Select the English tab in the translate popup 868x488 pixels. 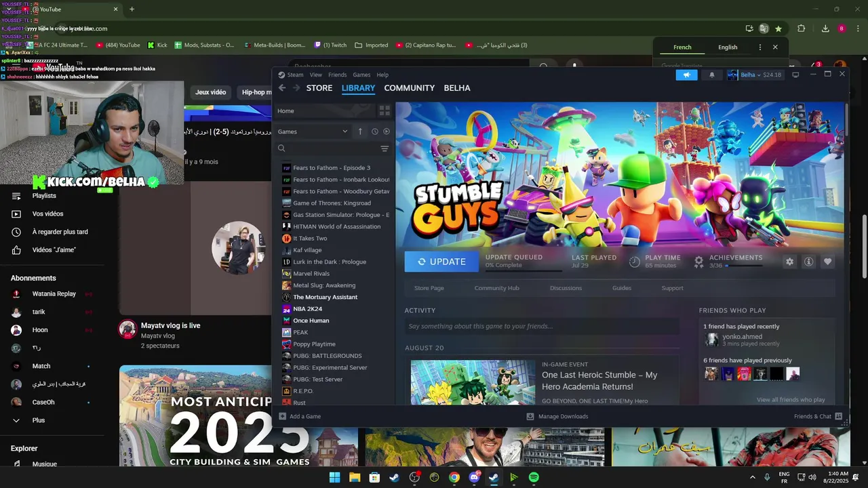click(728, 47)
